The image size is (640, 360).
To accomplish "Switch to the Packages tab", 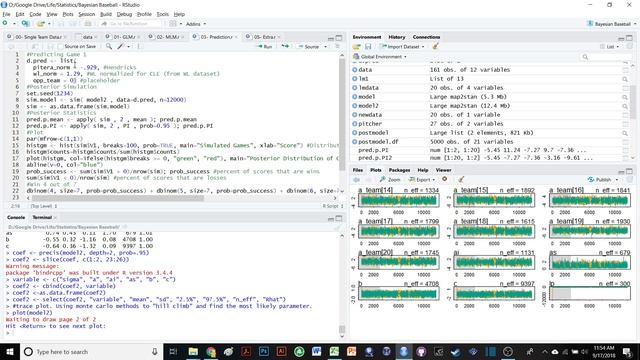I will click(399, 170).
